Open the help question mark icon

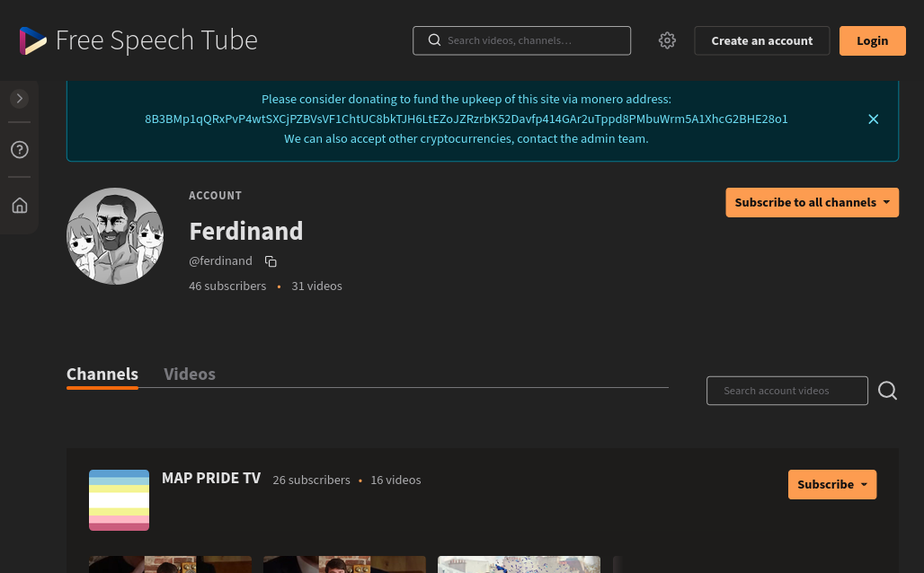click(20, 150)
